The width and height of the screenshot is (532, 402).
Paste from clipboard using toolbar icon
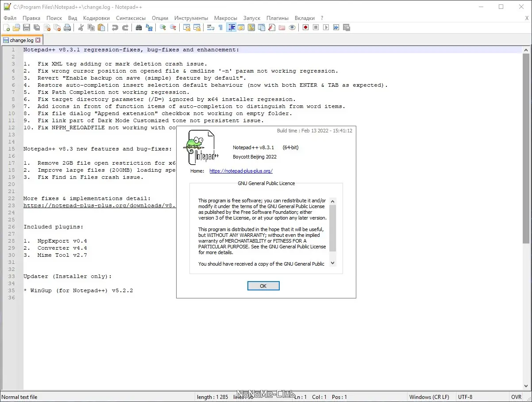tap(101, 27)
